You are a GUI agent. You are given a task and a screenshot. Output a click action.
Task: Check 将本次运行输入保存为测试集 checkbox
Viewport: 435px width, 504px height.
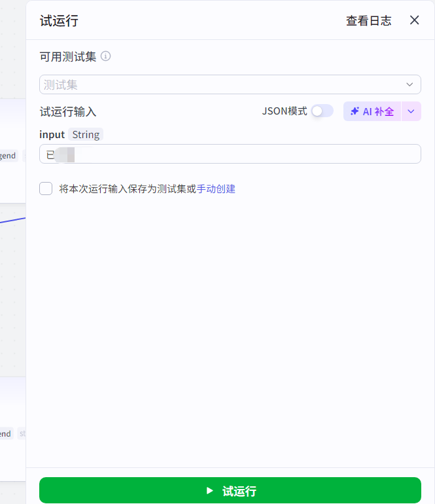[46, 189]
